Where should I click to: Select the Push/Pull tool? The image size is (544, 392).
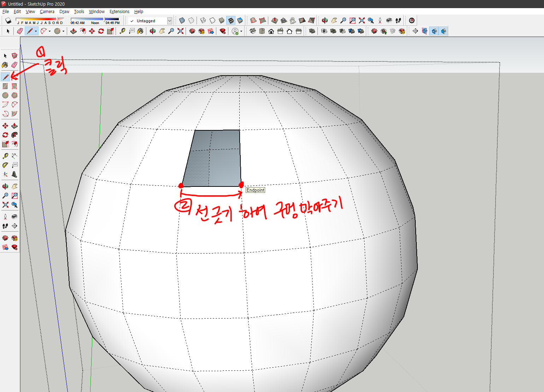[x=14, y=125]
